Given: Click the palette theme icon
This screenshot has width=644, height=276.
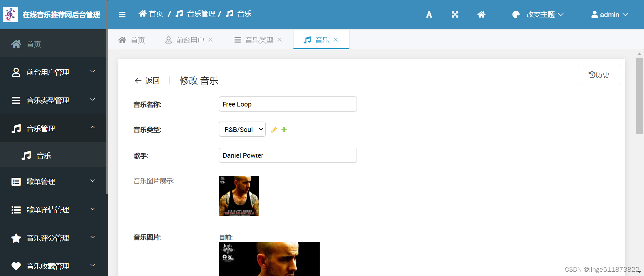Looking at the screenshot, I should tap(516, 14).
